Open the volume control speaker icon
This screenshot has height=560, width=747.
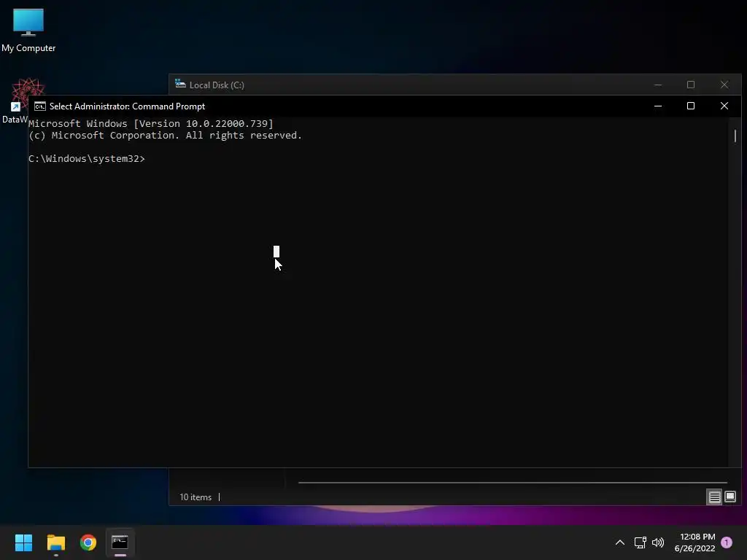(658, 542)
